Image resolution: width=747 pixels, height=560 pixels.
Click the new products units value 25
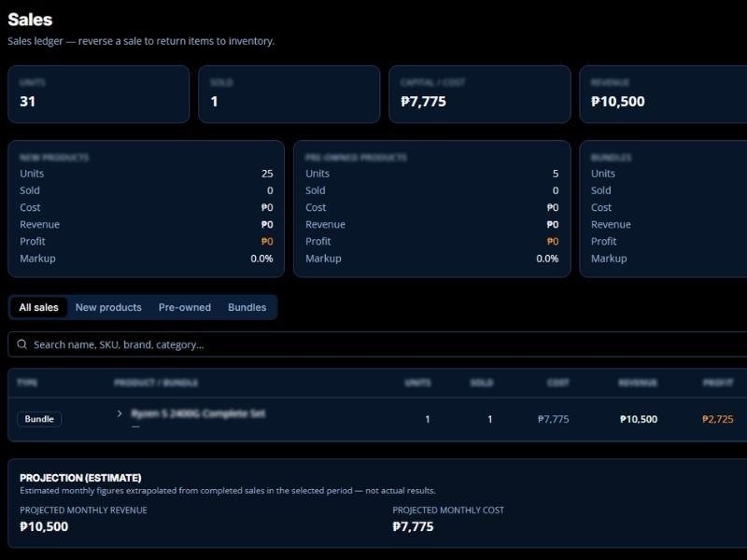267,174
